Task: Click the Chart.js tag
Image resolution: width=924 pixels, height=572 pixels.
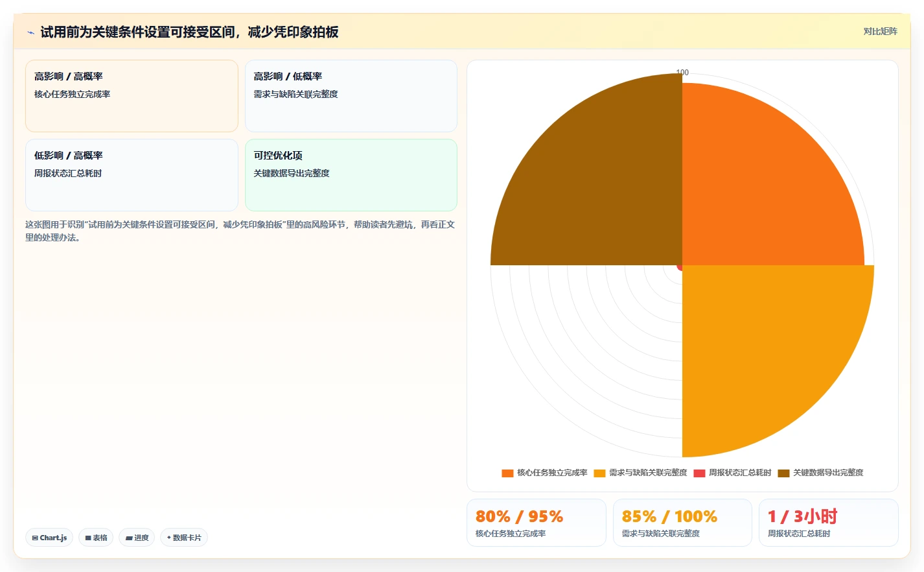Action: tap(49, 538)
